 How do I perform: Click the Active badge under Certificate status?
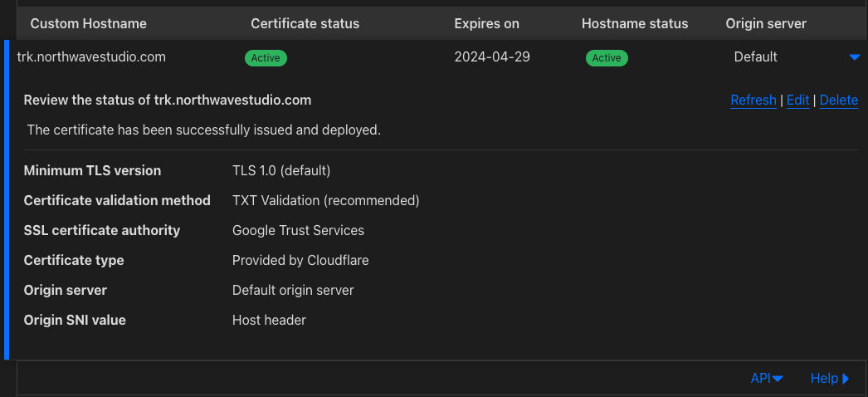click(266, 58)
